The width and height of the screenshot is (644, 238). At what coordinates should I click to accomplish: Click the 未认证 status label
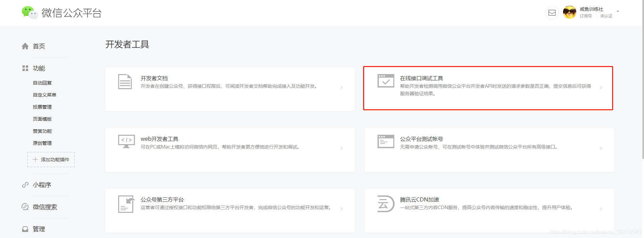(x=606, y=16)
